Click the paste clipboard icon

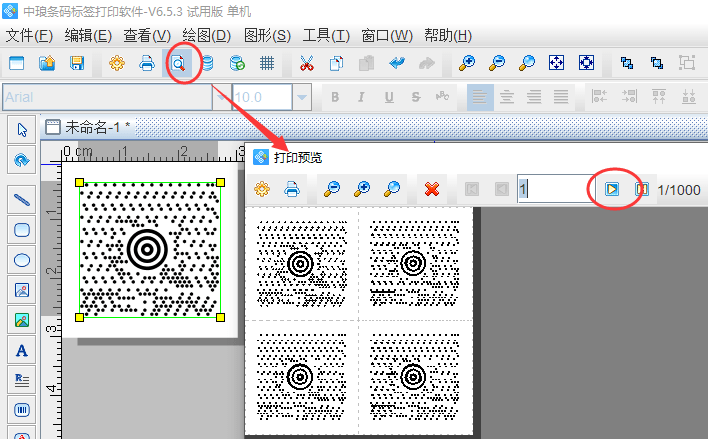point(366,63)
